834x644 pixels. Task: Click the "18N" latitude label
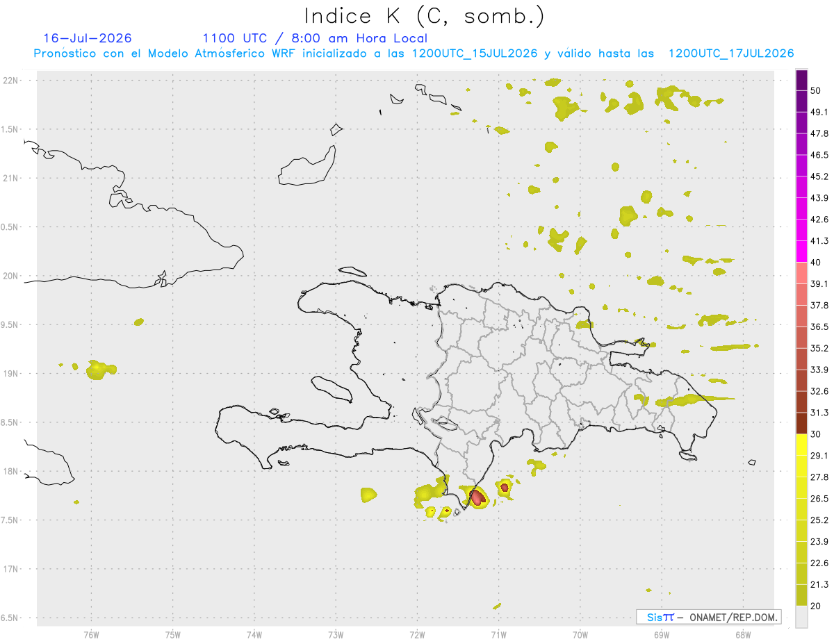(11, 471)
